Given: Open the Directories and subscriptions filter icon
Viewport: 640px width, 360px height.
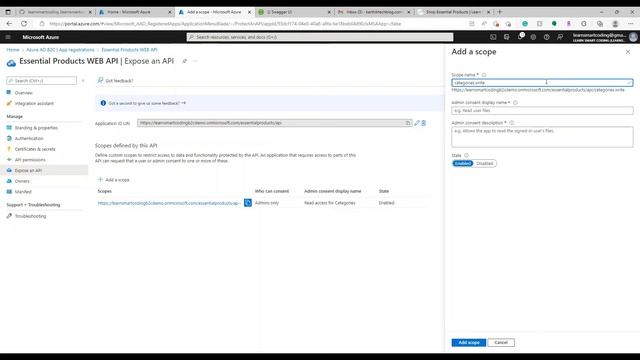Looking at the screenshot, I should pos(507,37).
